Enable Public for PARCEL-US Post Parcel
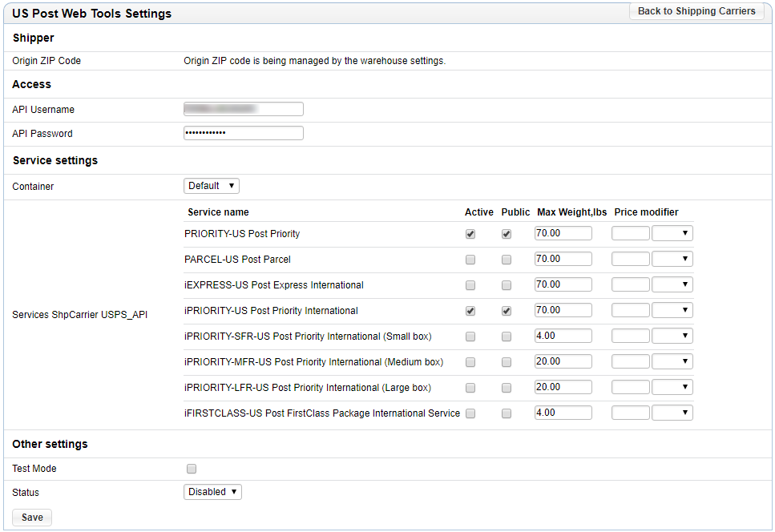 click(507, 260)
